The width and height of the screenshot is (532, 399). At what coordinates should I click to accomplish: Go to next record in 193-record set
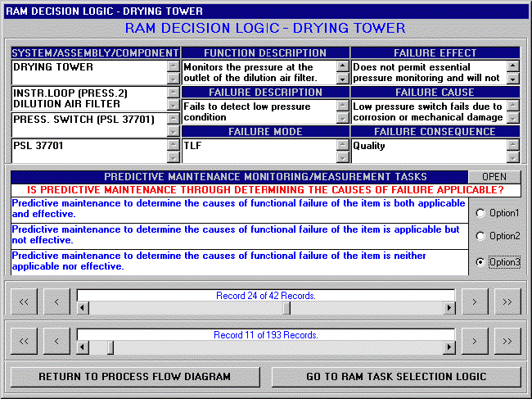pos(475,341)
